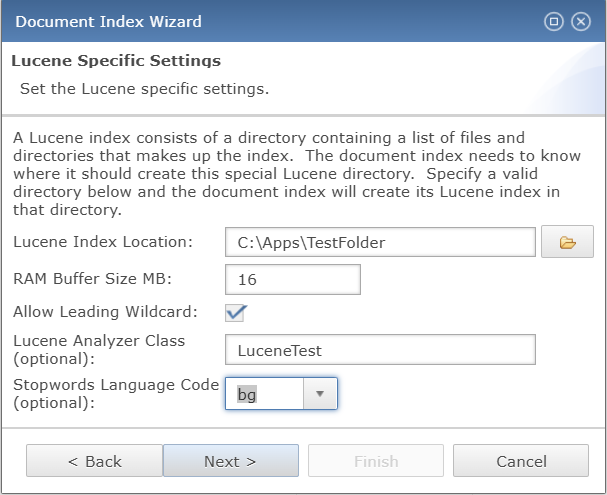The image size is (607, 495).
Task: Proceed with the Next button
Action: [231, 461]
